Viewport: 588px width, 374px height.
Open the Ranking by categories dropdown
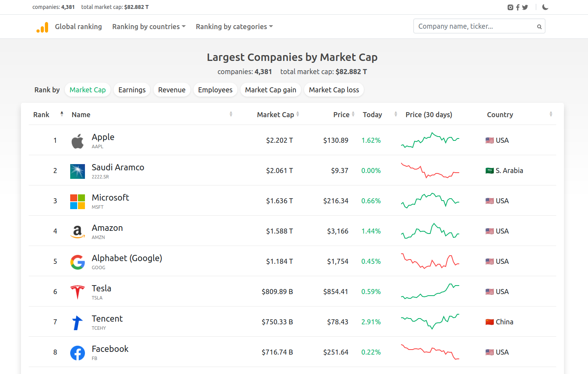pyautogui.click(x=234, y=26)
